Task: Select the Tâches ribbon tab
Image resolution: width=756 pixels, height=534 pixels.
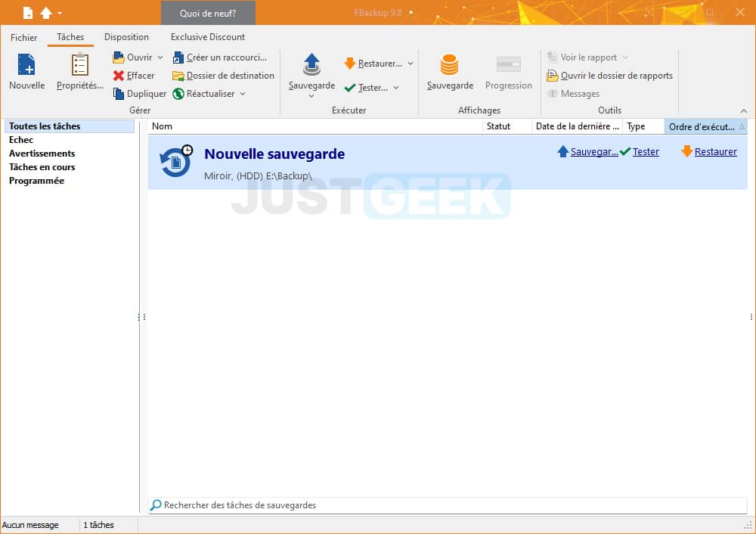Action: pos(70,37)
